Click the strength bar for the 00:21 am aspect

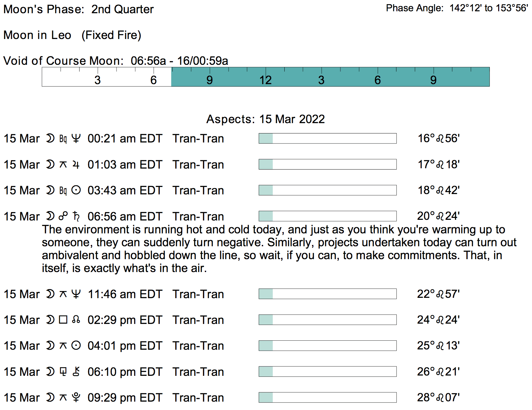coord(328,139)
